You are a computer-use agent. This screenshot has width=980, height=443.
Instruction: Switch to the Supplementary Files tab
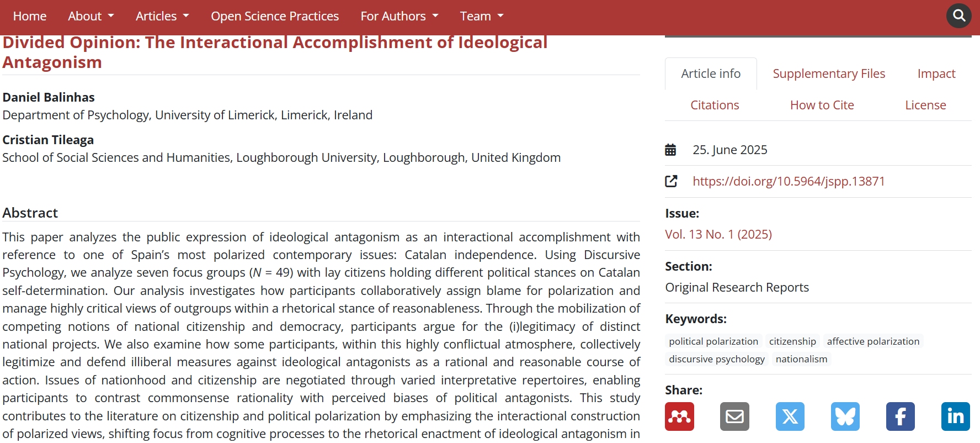point(829,73)
